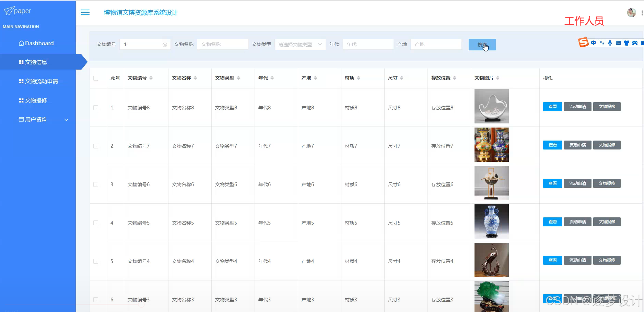Open the white porcelain artifact image in row 1
Screen dimensions: 644x312
click(x=491, y=106)
